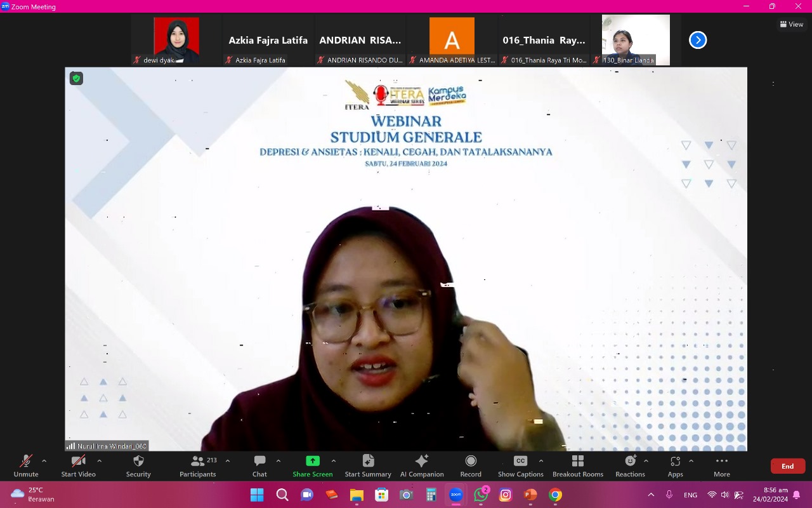Viewport: 812px width, 508px height.
Task: Open the Chat panel
Action: click(x=259, y=465)
